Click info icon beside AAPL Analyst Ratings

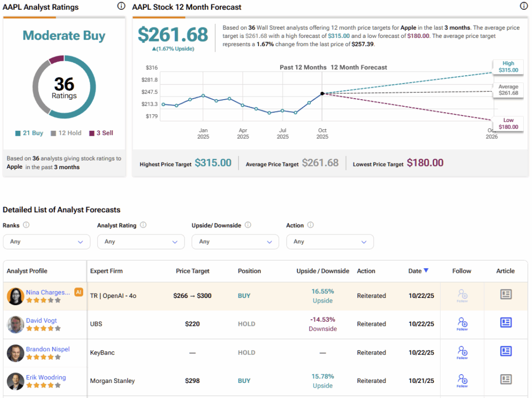click(x=121, y=7)
